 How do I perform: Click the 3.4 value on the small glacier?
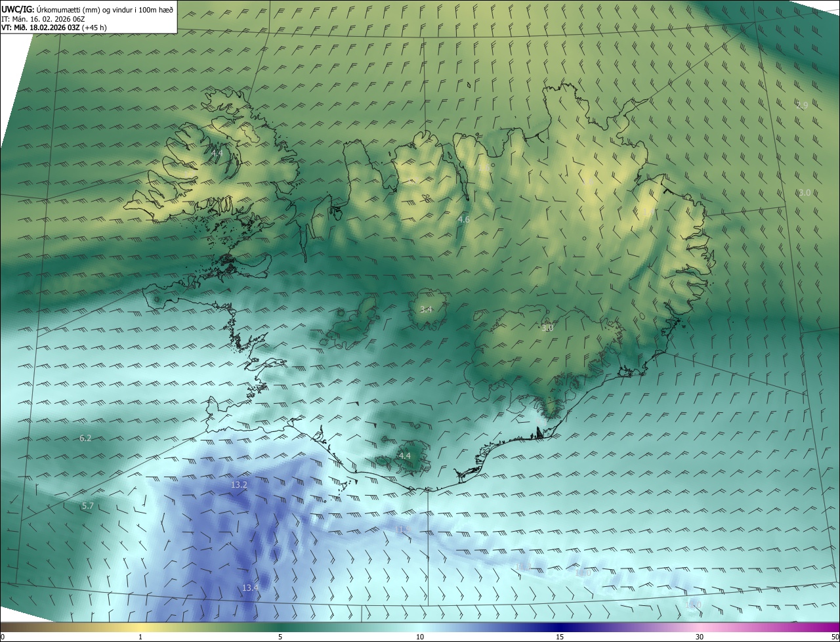[x=426, y=309]
